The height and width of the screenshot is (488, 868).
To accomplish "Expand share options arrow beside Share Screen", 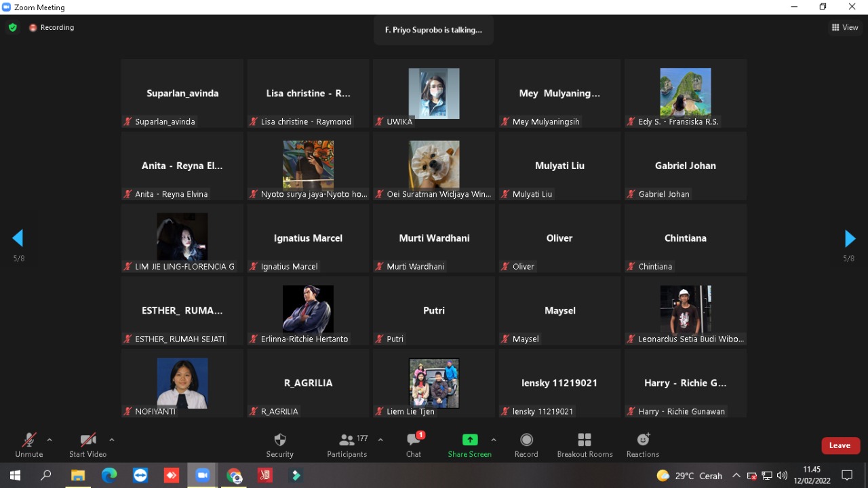I will tap(494, 440).
